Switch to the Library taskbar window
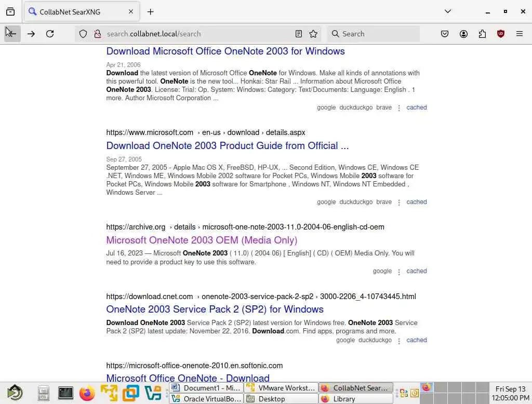 (355, 399)
